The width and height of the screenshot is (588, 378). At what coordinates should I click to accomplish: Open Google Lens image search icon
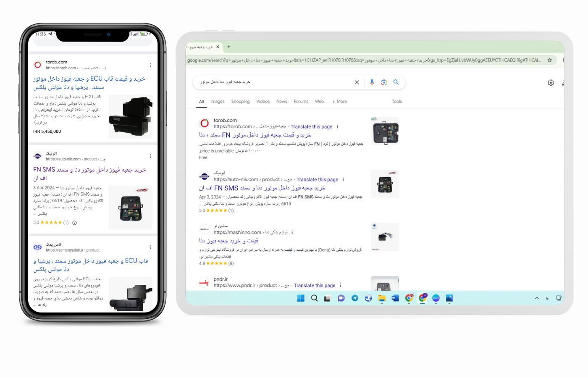tap(384, 82)
